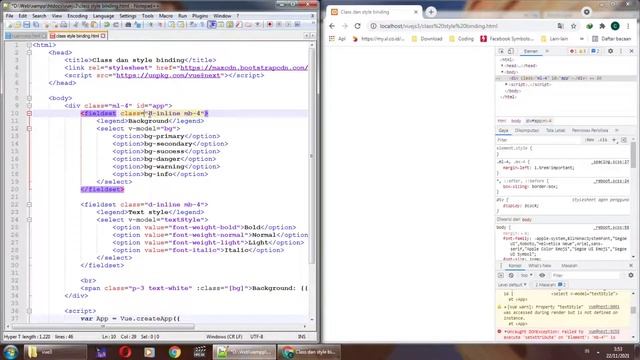Open Chrome from the Windows taskbar

(x=174, y=352)
